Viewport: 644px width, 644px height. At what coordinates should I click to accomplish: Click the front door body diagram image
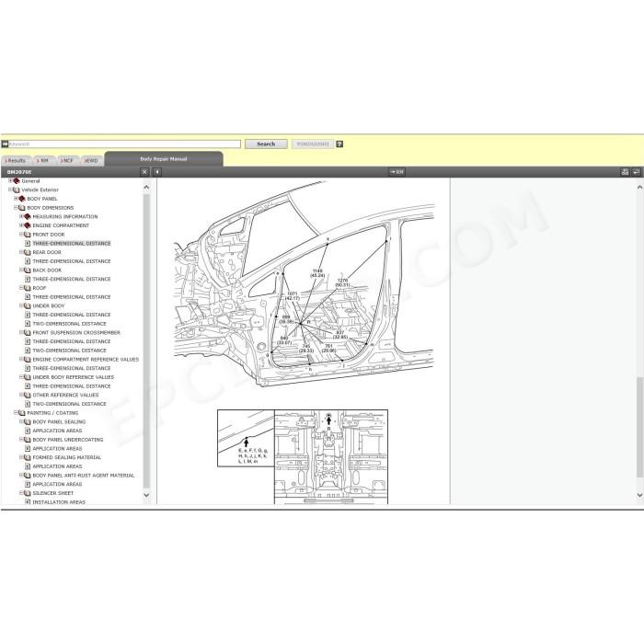[304, 283]
